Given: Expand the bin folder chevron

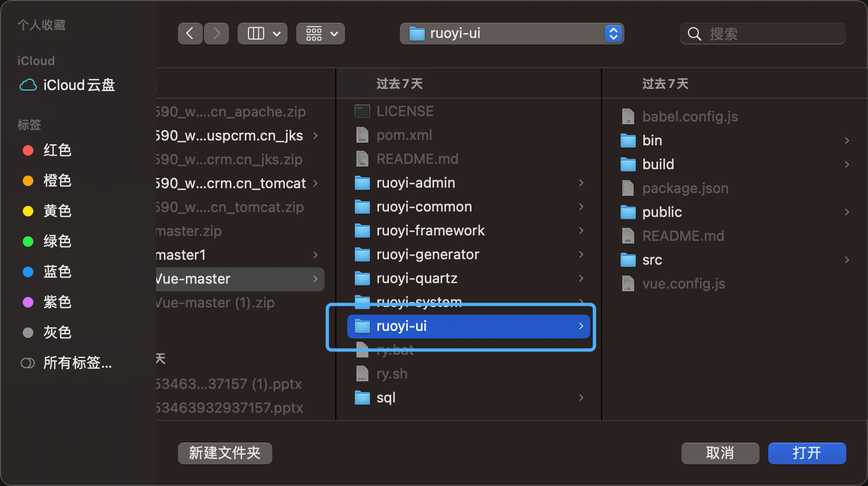Looking at the screenshot, I should point(847,140).
